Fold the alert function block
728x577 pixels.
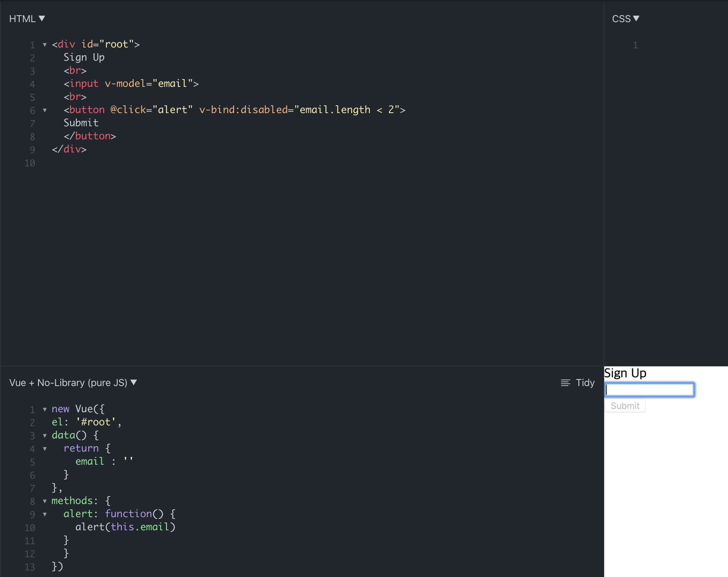click(45, 514)
